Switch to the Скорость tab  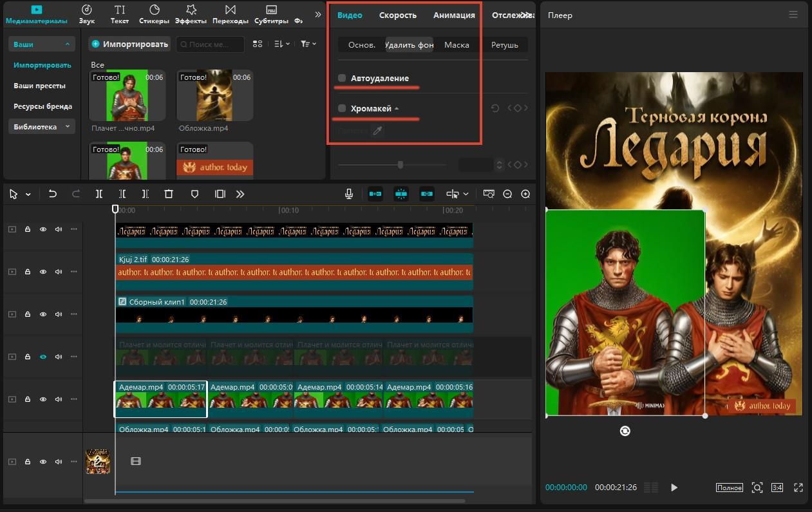click(x=397, y=15)
